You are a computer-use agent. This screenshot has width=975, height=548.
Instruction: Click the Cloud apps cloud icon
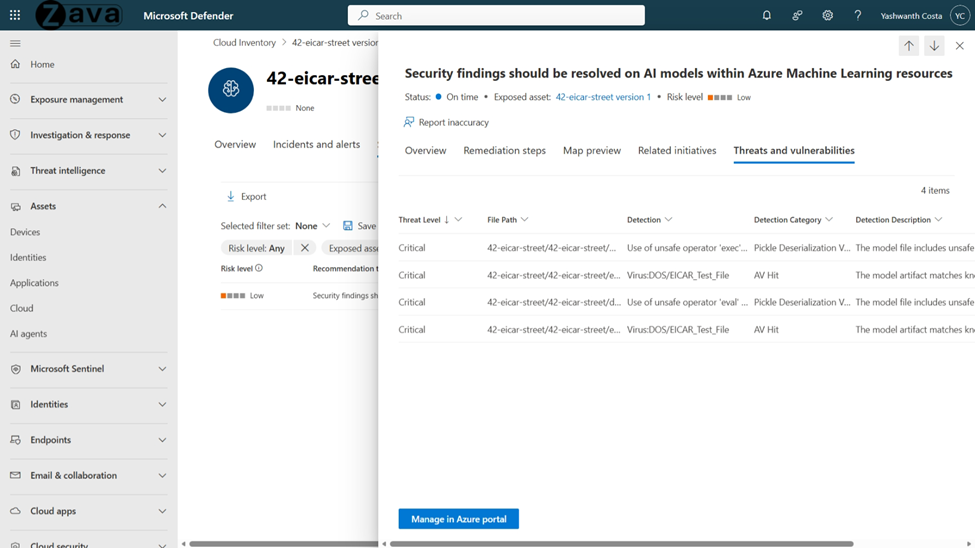pyautogui.click(x=16, y=511)
